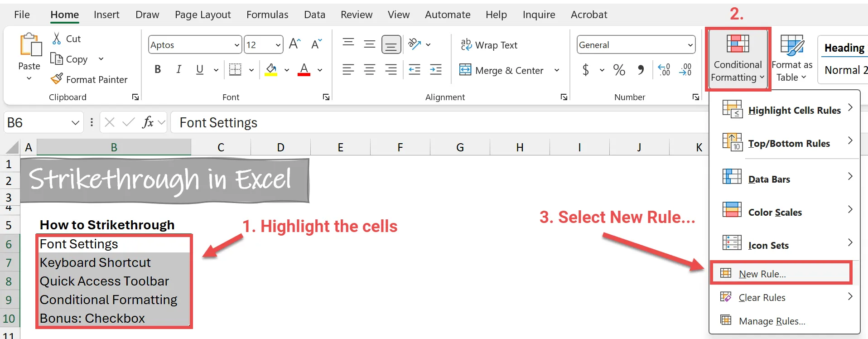
Task: Increase font size with the larger A icon
Action: pos(294,44)
